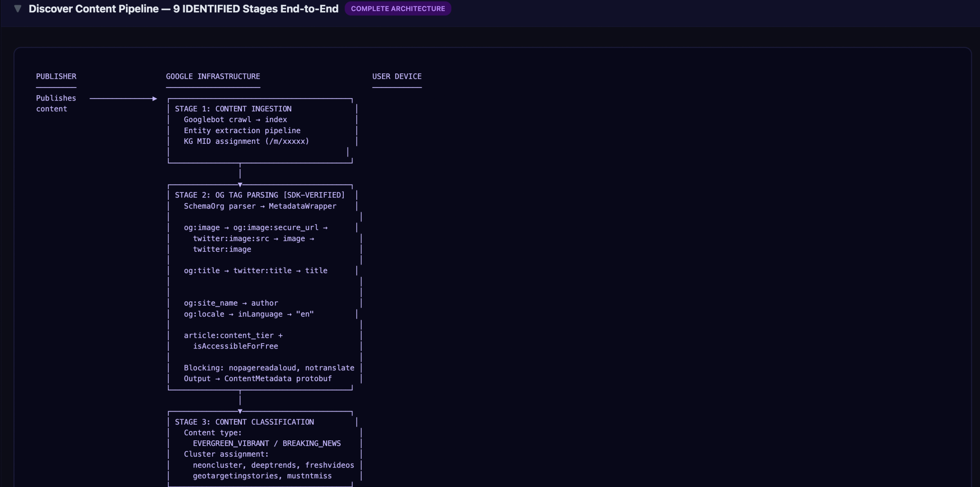Click the down arrow entering the Stage 3 box
Screen dimensions: 980x487
click(240, 411)
